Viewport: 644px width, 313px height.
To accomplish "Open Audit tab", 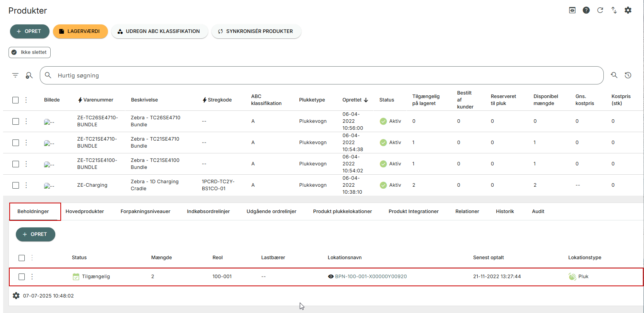I will [x=538, y=212].
